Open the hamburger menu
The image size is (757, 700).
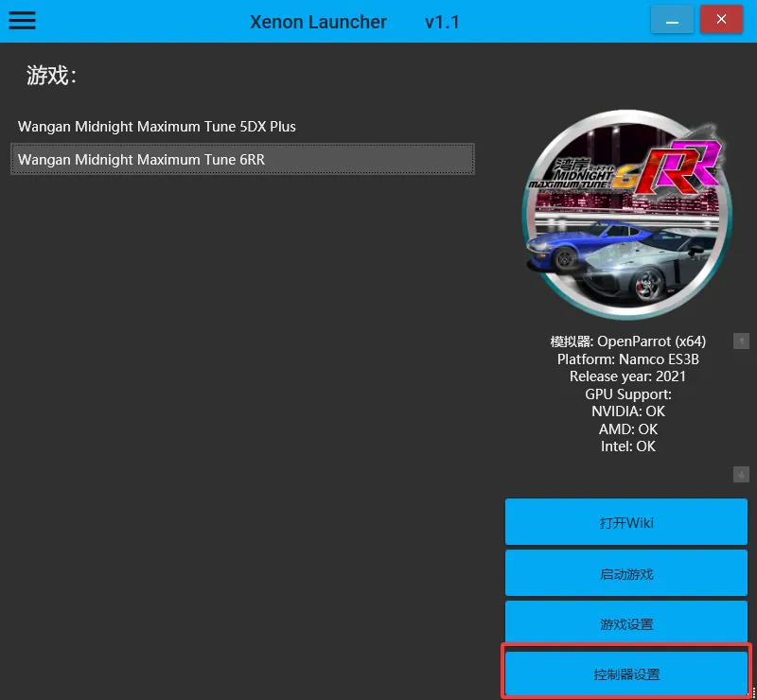(x=22, y=20)
